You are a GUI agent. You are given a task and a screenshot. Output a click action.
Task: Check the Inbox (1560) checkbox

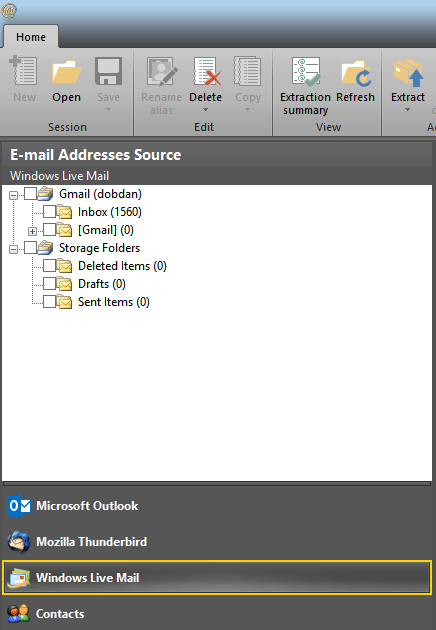[49, 211]
